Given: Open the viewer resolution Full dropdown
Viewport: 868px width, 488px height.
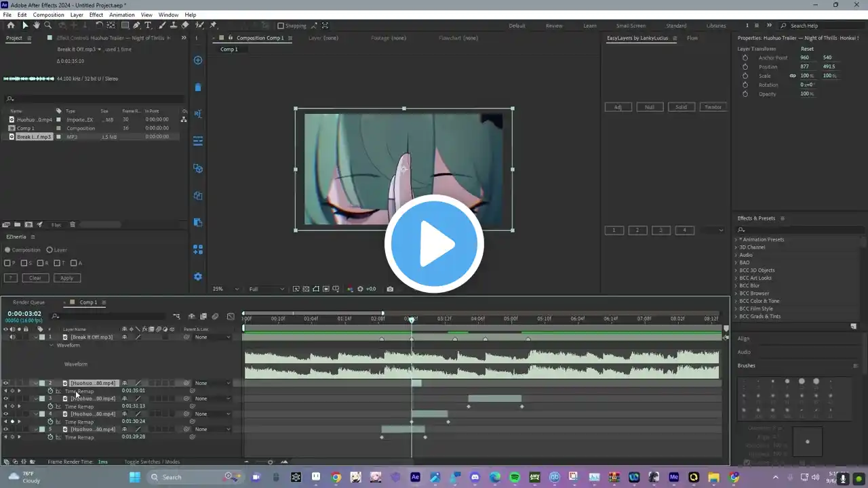Looking at the screenshot, I should point(266,289).
